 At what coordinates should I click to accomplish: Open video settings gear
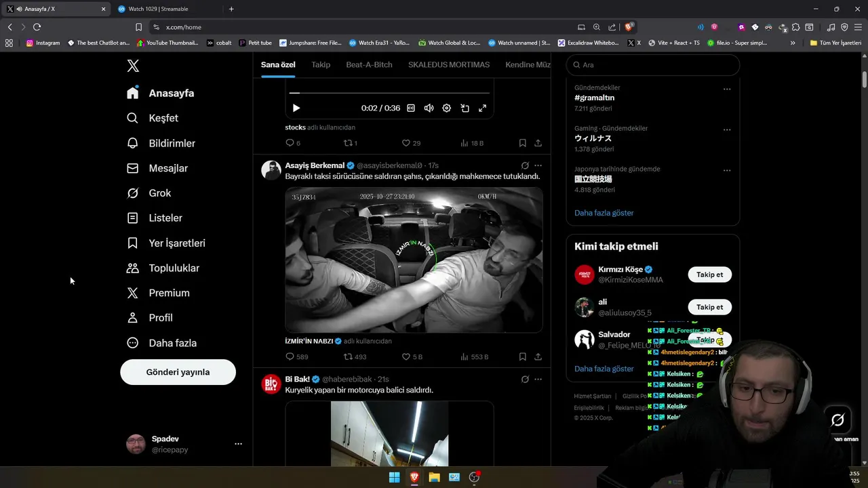click(446, 108)
